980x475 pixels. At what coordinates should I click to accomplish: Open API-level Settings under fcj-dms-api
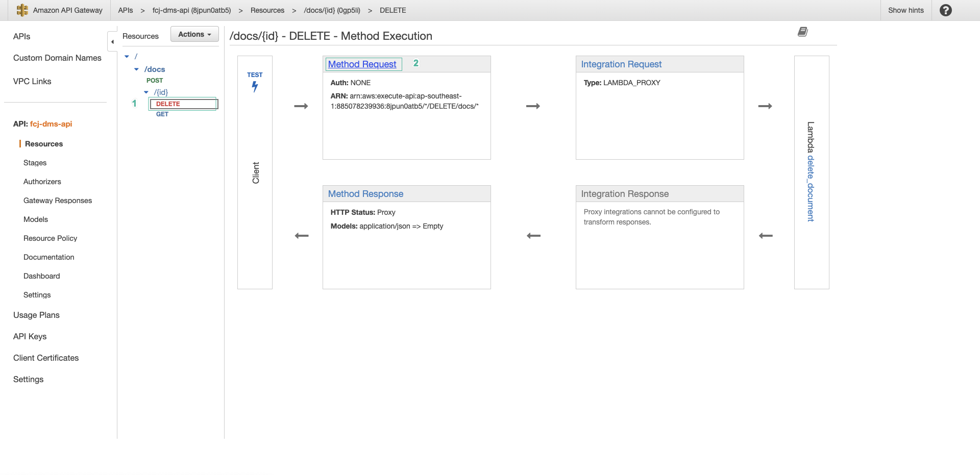tap(37, 295)
